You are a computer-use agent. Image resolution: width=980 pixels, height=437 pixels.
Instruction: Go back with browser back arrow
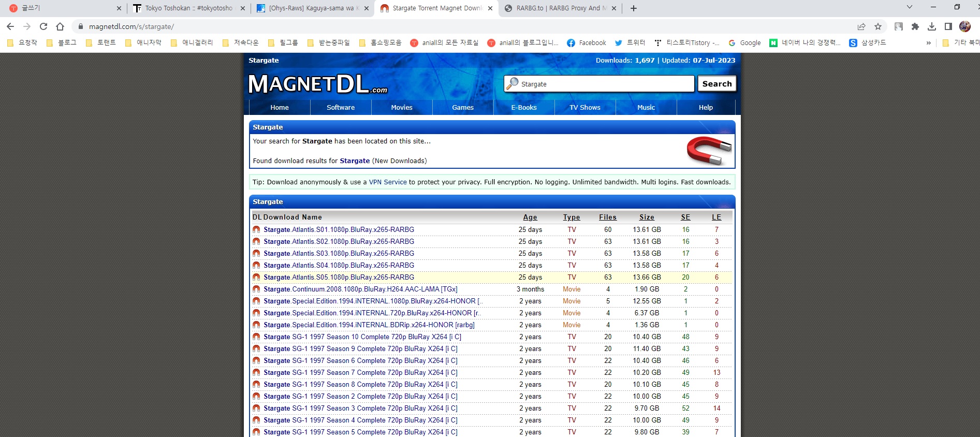10,26
